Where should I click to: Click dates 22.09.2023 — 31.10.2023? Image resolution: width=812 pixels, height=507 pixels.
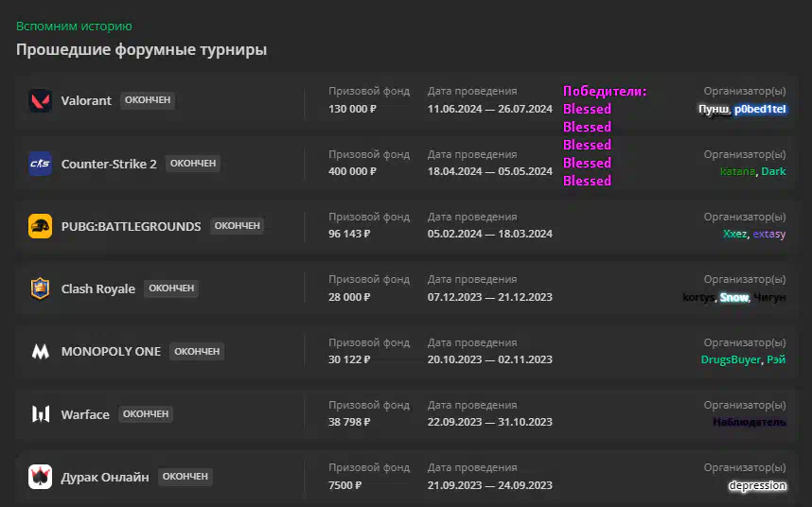[x=490, y=422]
